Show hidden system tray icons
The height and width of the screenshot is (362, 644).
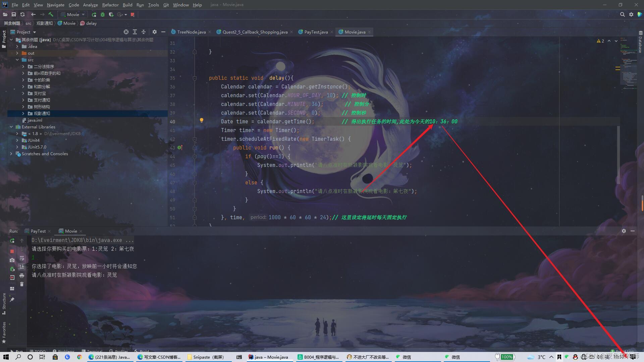(x=551, y=357)
